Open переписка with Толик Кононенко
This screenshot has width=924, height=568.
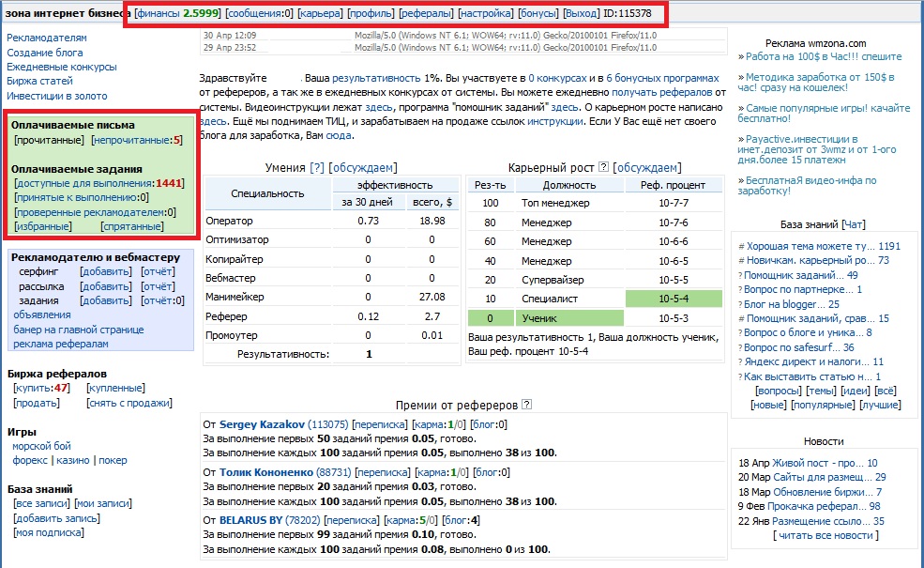[x=383, y=472]
